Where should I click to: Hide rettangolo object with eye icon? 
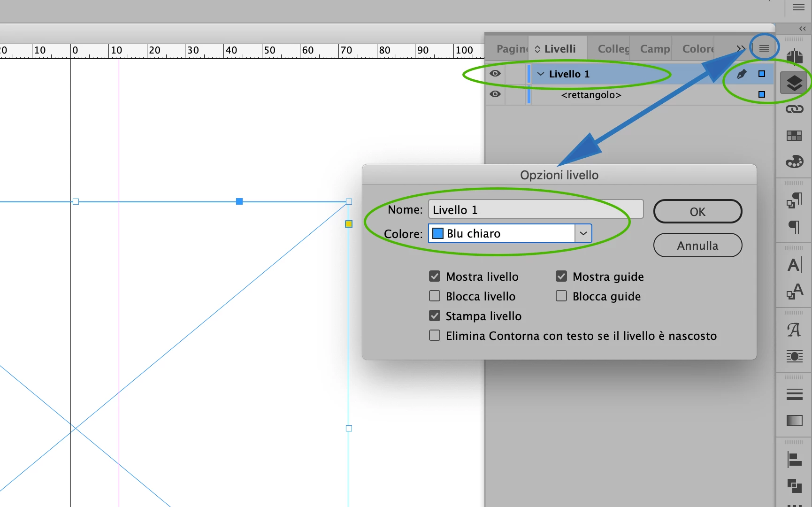point(495,94)
